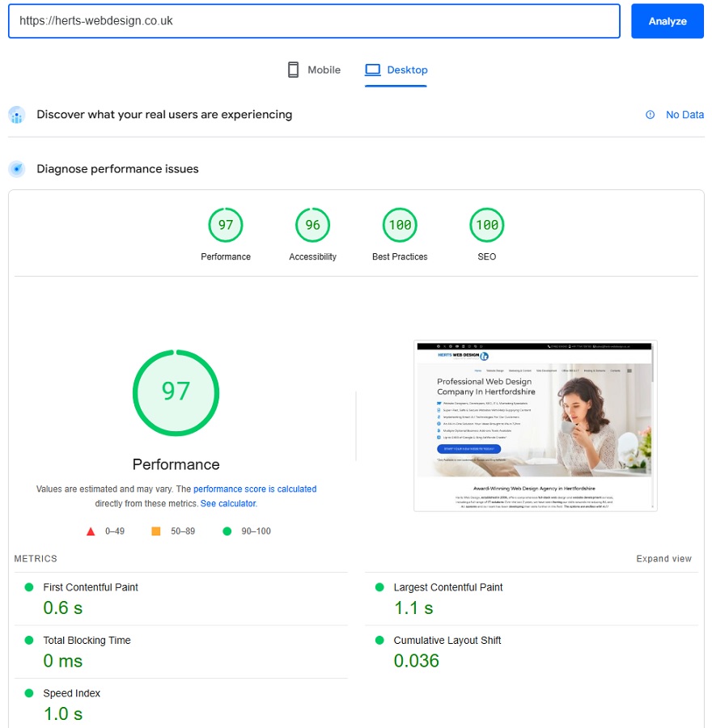712x728 pixels.
Task: Switch to the Mobile tab
Action: click(314, 70)
